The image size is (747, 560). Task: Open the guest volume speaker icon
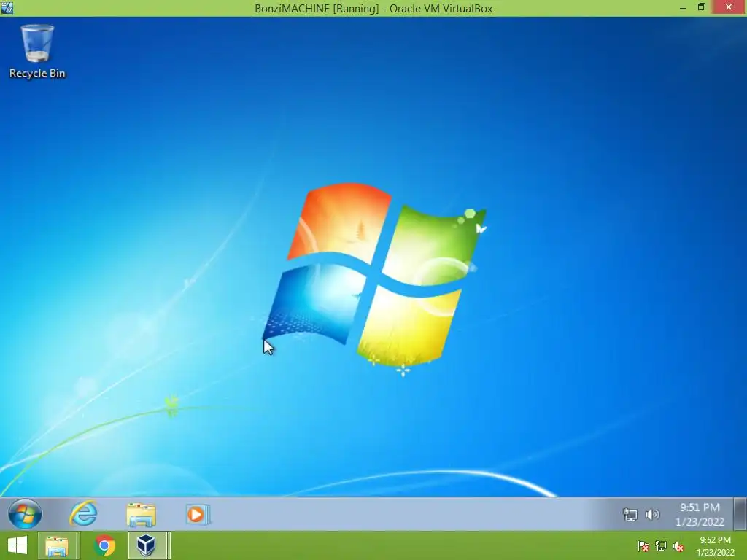click(652, 515)
